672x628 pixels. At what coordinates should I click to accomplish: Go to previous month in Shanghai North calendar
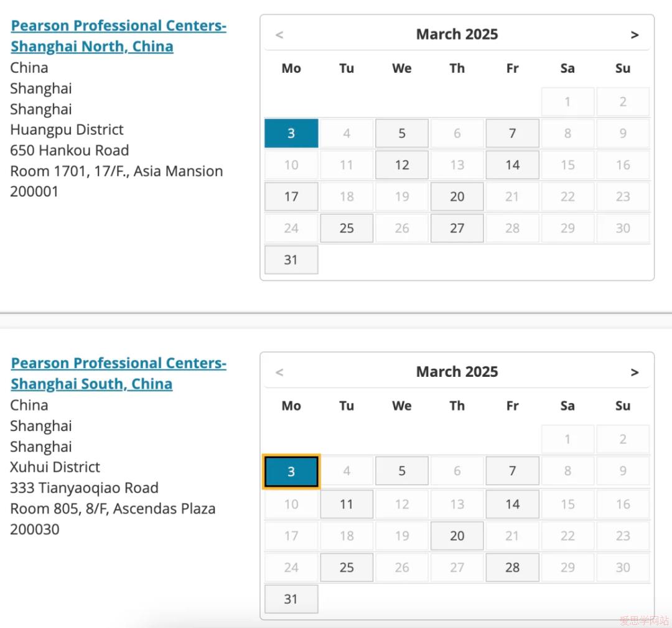click(x=279, y=35)
